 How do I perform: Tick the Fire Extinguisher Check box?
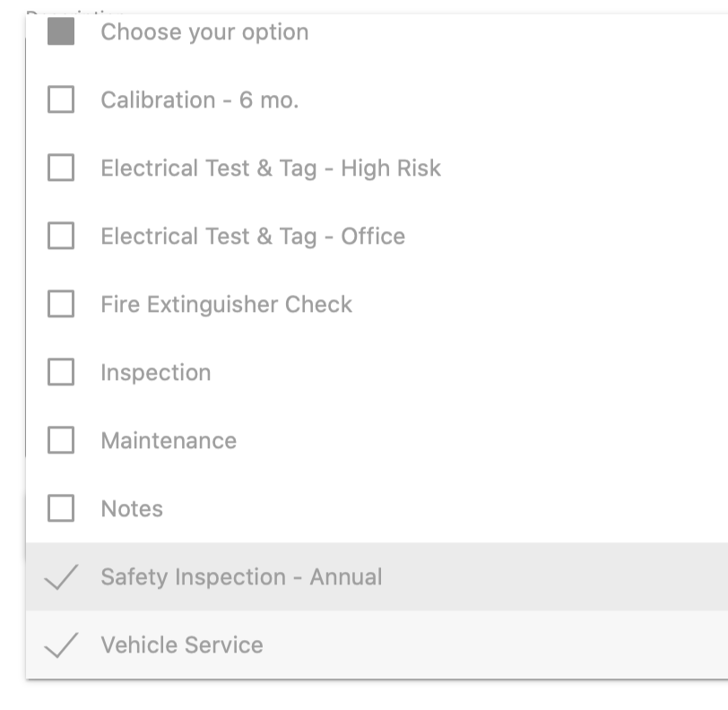click(x=61, y=304)
